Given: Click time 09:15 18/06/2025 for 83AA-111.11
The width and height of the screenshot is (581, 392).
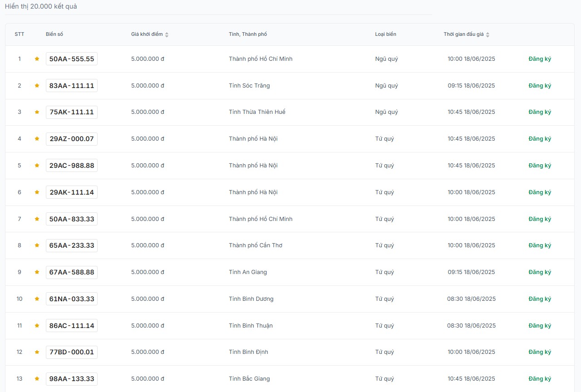Looking at the screenshot, I should tap(471, 86).
